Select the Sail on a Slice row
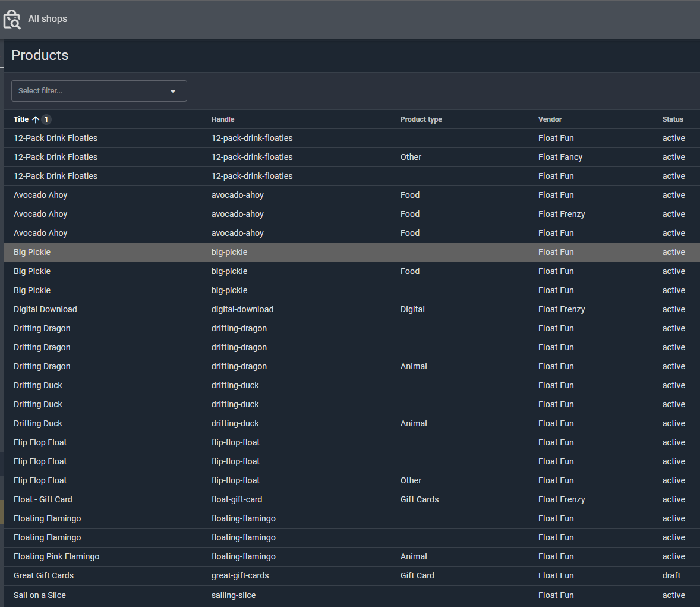The width and height of the screenshot is (700, 607). click(40, 595)
